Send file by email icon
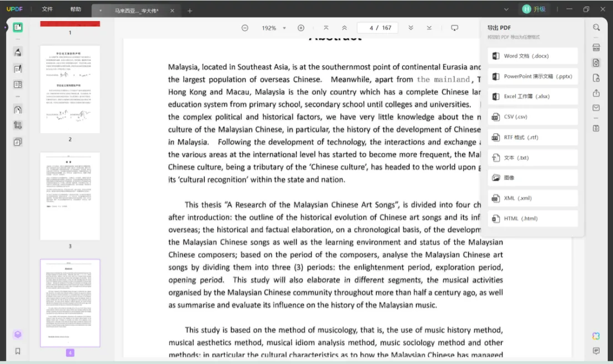Viewport: 613px width, 364px height. pyautogui.click(x=596, y=108)
